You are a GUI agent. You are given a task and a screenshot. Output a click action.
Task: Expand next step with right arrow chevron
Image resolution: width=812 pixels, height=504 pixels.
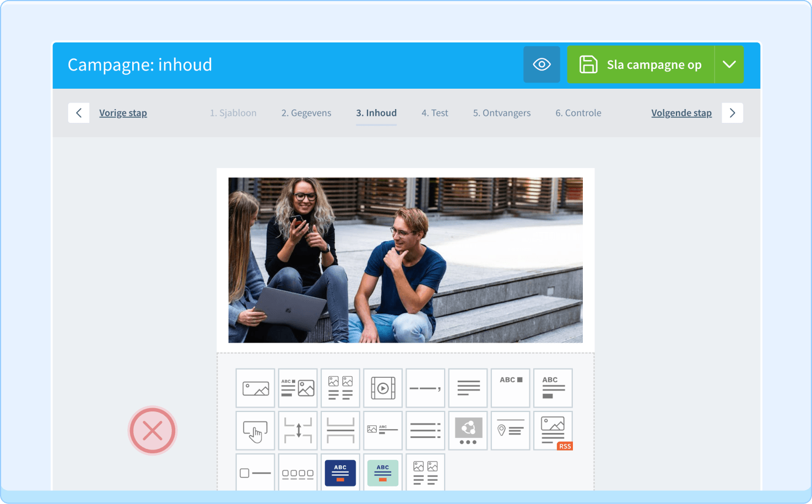733,112
